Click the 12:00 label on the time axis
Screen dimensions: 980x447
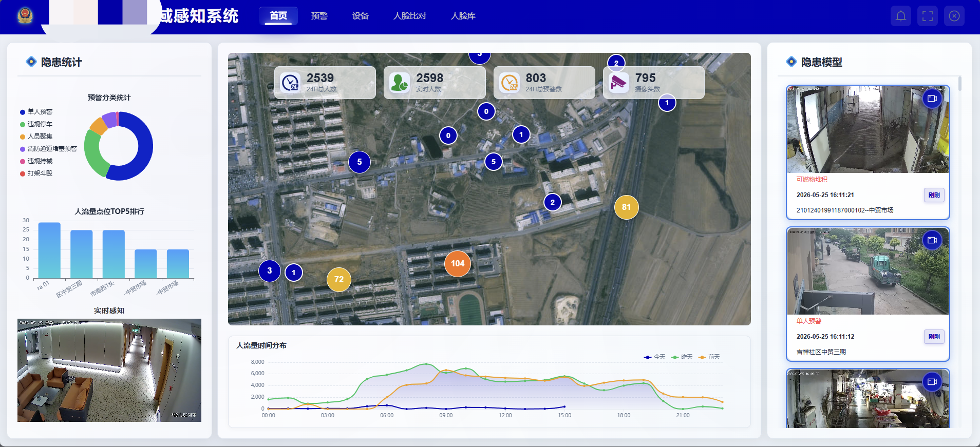[x=505, y=416]
